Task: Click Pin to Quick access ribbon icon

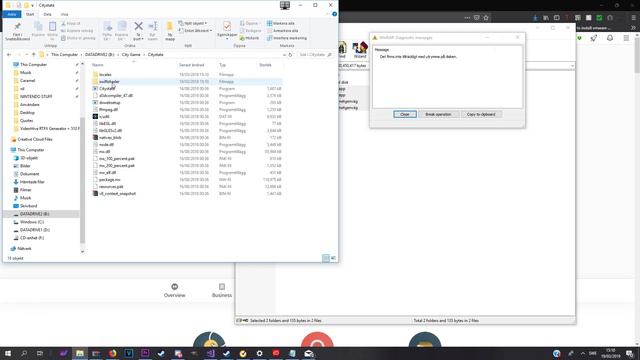Action: [x=17, y=27]
